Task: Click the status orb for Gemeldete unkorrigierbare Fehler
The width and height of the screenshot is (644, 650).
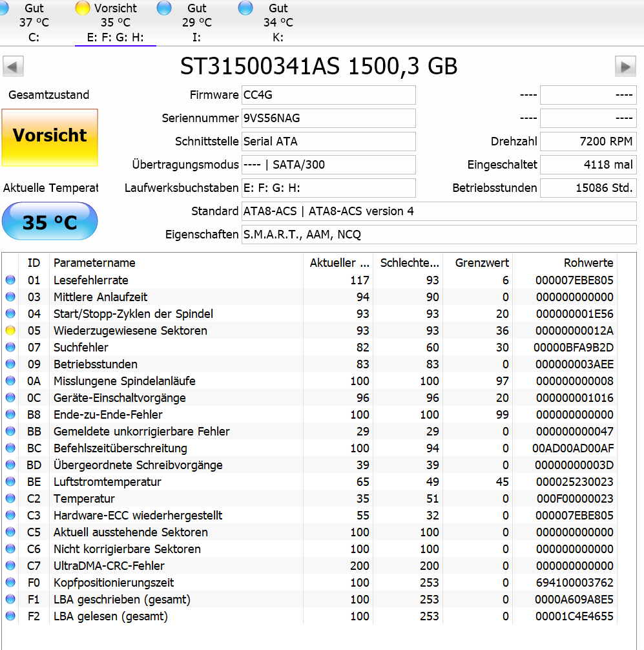Action: pos(10,431)
